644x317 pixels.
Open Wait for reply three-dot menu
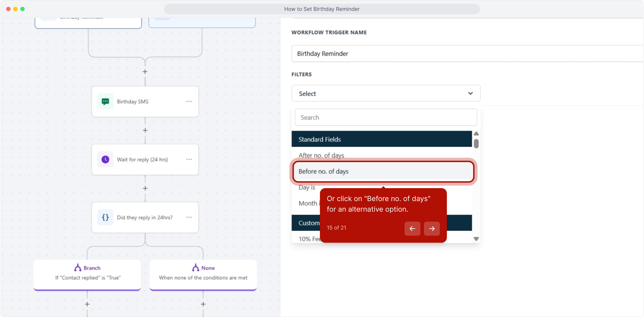pos(189,159)
